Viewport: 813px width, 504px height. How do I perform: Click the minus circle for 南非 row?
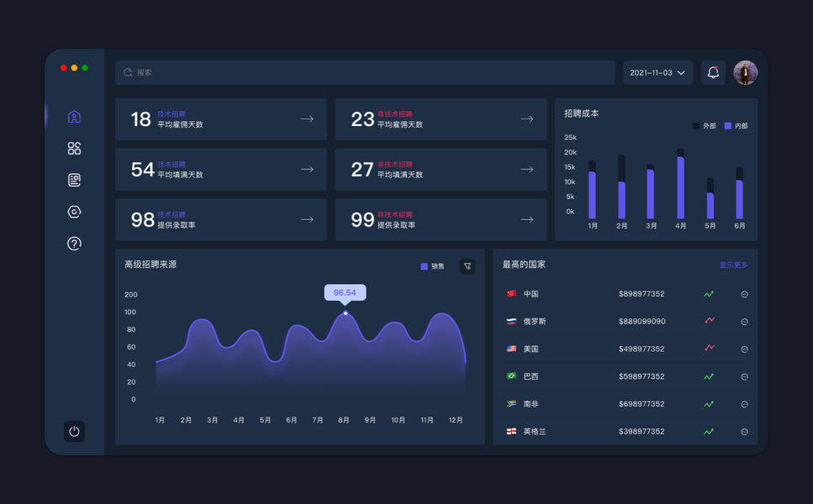pos(745,404)
